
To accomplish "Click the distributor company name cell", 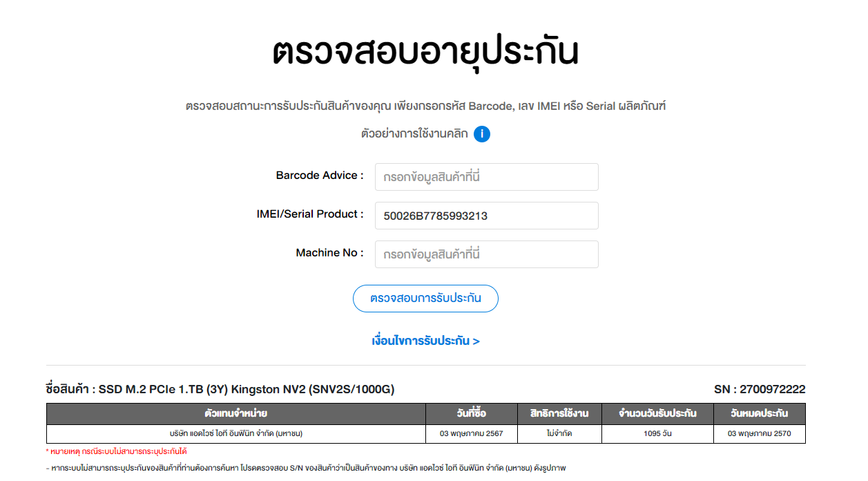I will [x=235, y=434].
